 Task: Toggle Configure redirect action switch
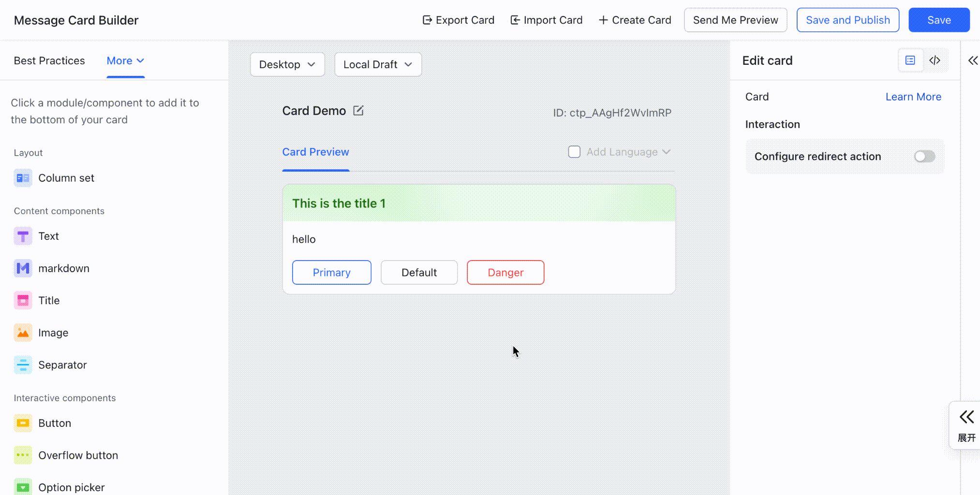(924, 156)
